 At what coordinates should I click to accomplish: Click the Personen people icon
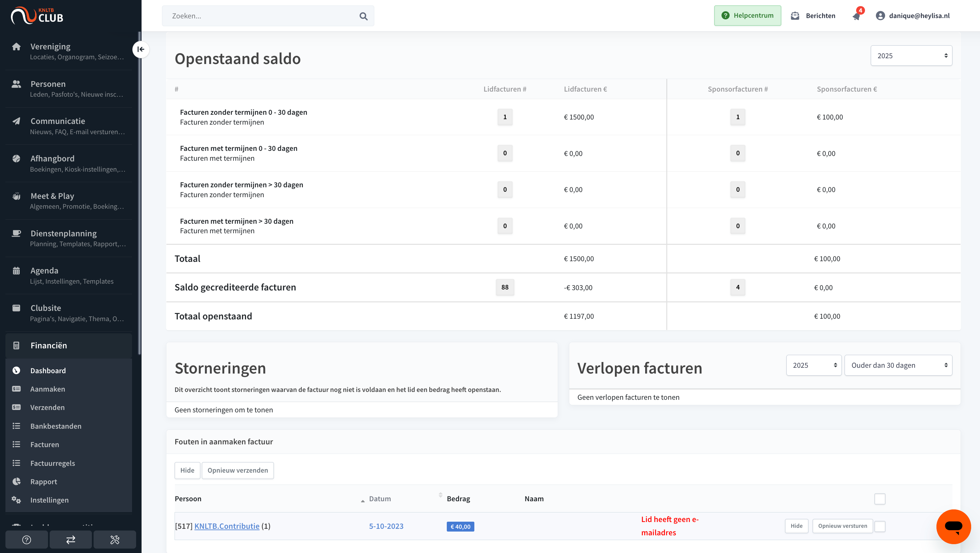point(16,84)
